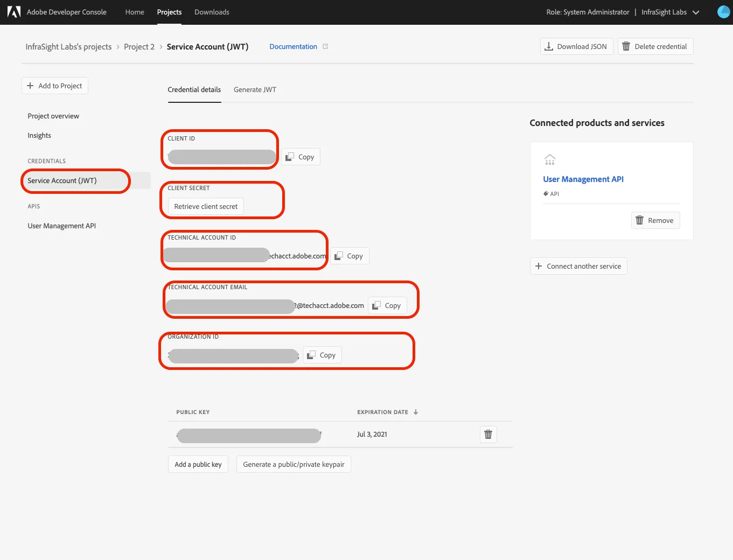This screenshot has width=733, height=560.
Task: Open User Management API in sidebar
Action: pos(62,226)
